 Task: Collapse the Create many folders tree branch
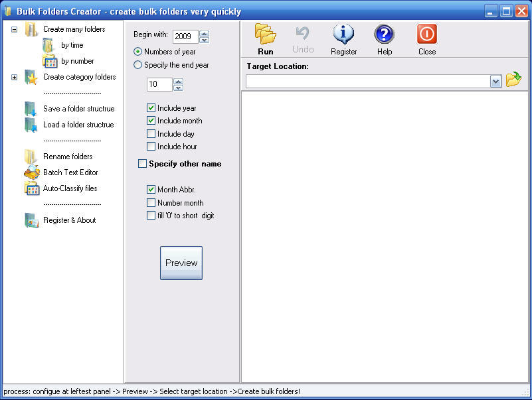pyautogui.click(x=13, y=30)
